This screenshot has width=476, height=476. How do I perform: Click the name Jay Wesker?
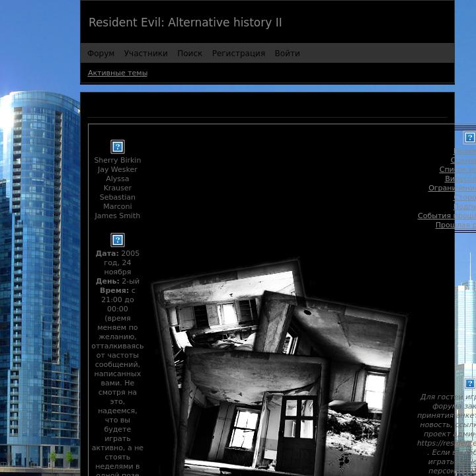[118, 169]
